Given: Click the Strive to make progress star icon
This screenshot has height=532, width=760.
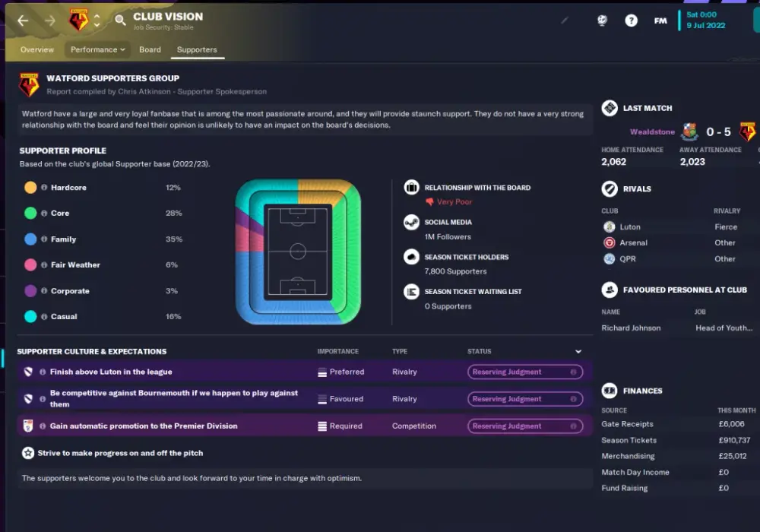Looking at the screenshot, I should click(x=28, y=453).
